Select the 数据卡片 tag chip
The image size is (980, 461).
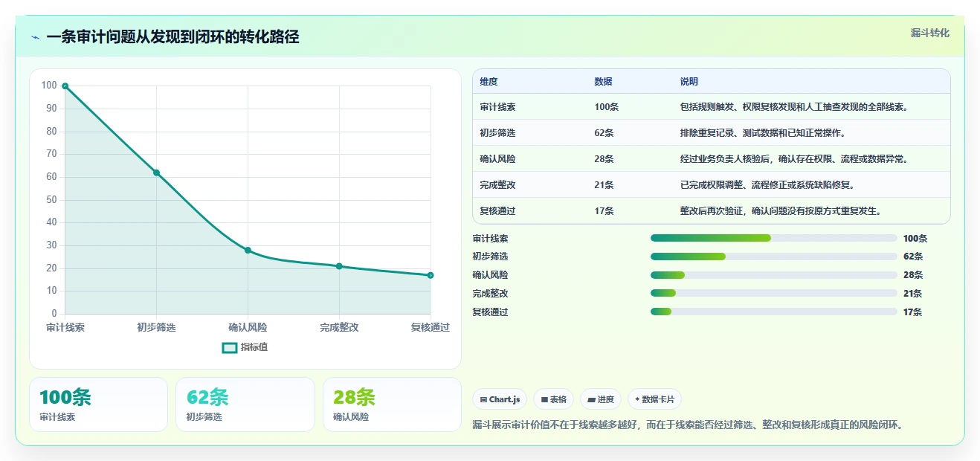(x=654, y=399)
